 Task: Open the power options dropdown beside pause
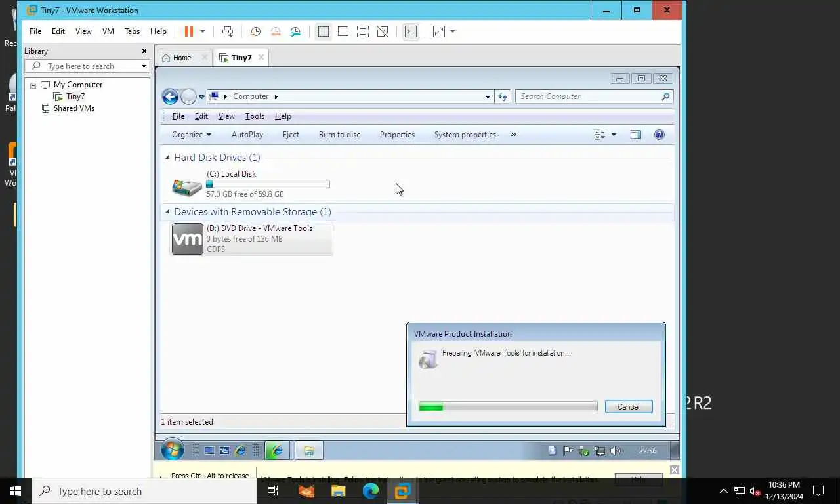tap(203, 31)
